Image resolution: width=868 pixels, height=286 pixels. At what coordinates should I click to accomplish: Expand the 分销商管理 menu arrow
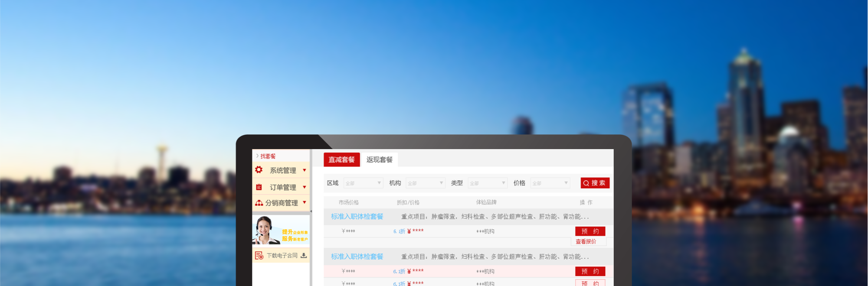[x=305, y=202]
